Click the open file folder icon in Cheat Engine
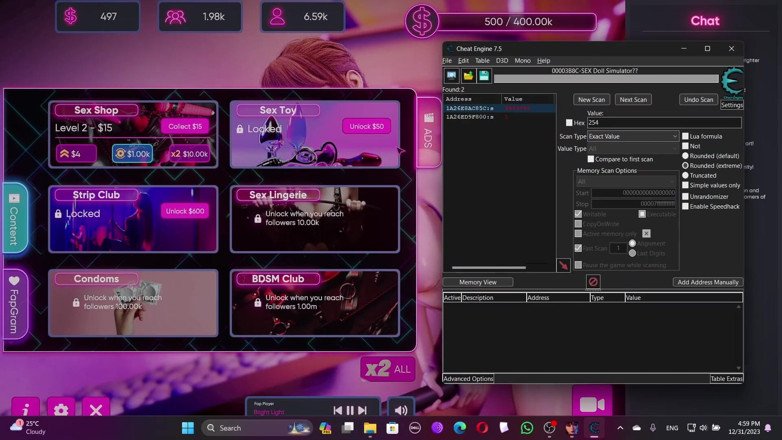Viewport: 782px width, 440px height. [x=468, y=76]
